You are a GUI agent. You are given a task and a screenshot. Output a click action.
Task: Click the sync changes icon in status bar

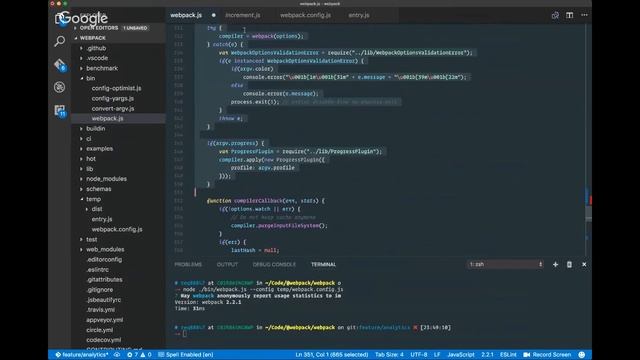pyautogui.click(x=117, y=355)
